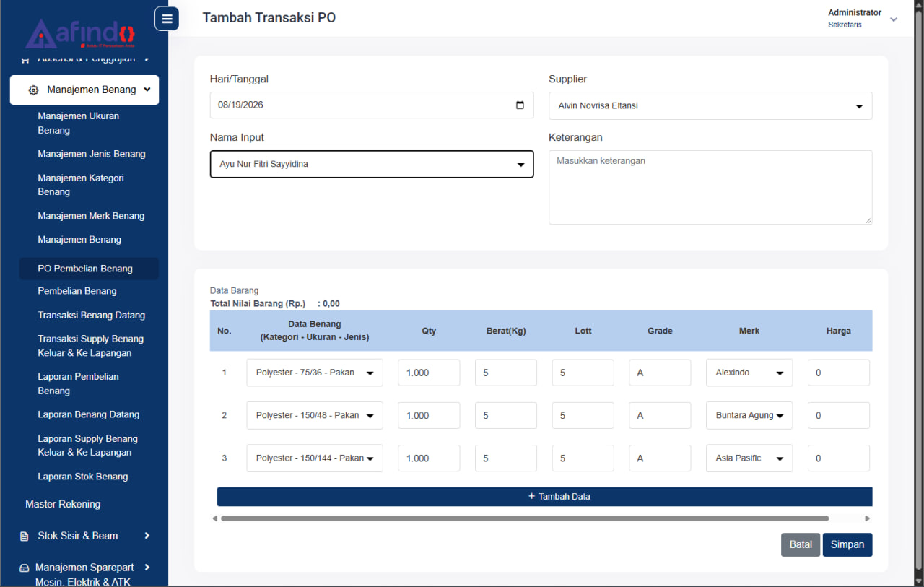Viewport: 924px width, 587px height.
Task: Open Transaksi Supply Benang Keluar & Ke Lapangan
Action: (x=91, y=346)
